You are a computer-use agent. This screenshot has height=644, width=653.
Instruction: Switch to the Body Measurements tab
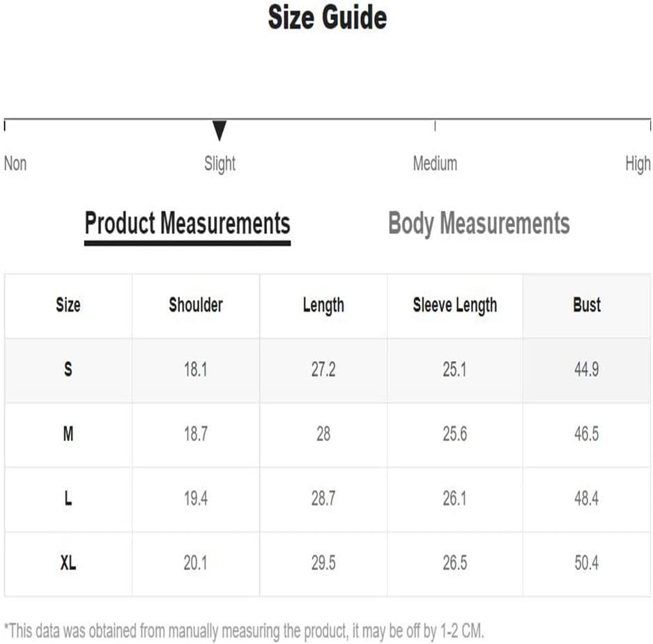coord(479,224)
